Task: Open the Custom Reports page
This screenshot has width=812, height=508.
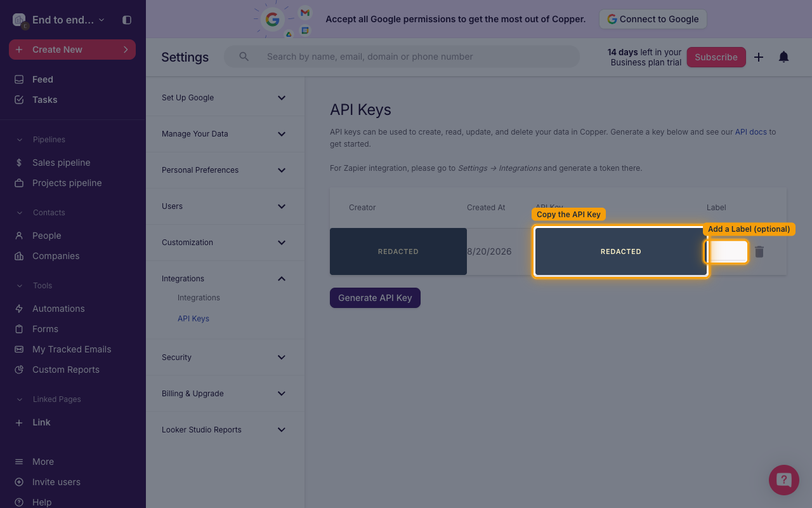Action: pos(66,370)
